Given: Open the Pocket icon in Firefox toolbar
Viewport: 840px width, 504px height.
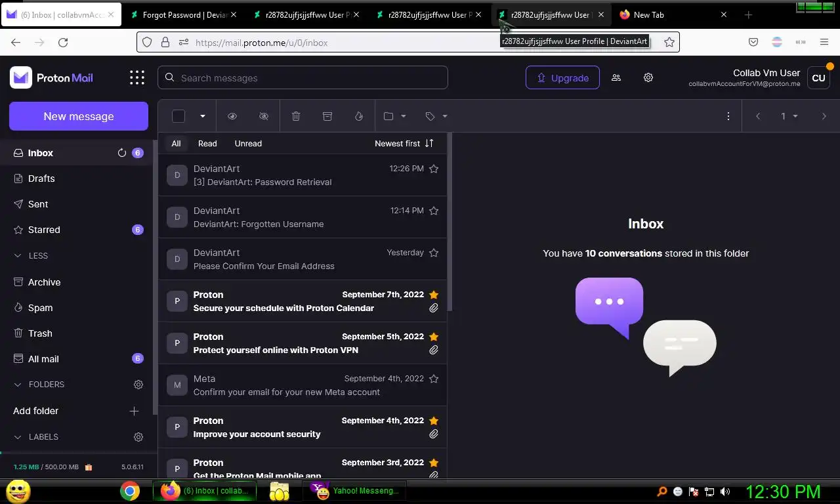Looking at the screenshot, I should [x=753, y=42].
